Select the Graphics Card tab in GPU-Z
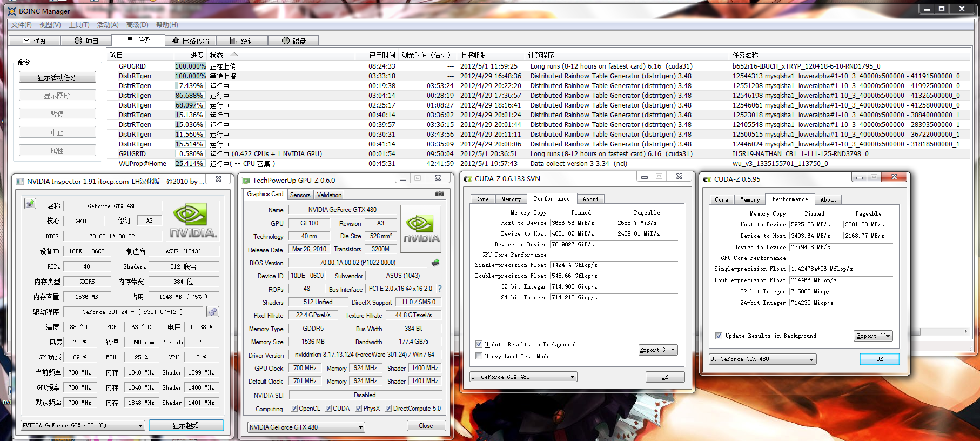The width and height of the screenshot is (980, 441). pyautogui.click(x=265, y=194)
